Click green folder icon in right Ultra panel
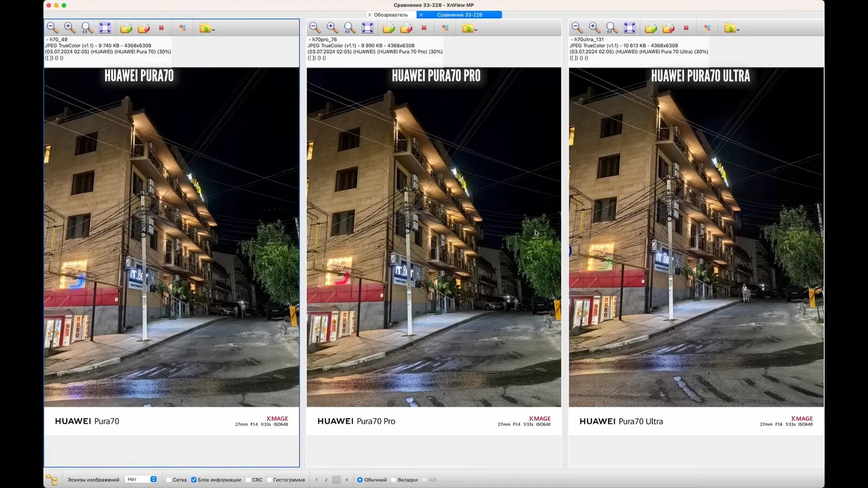The width and height of the screenshot is (868, 488). (x=729, y=28)
